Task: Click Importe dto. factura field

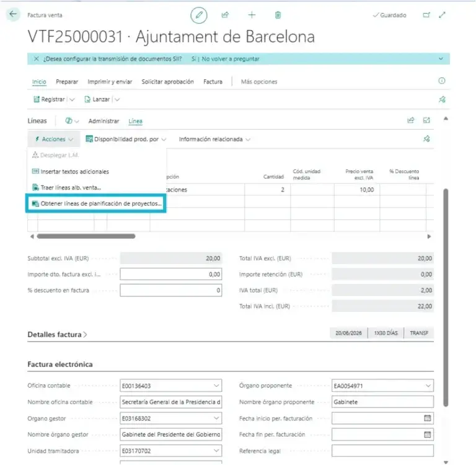Action: tap(171, 274)
